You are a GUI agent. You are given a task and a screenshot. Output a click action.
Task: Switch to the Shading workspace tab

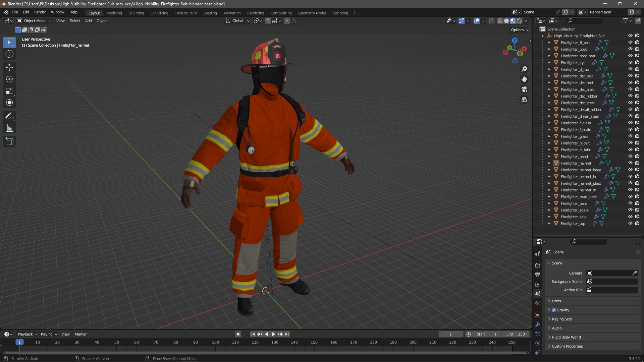pos(210,13)
